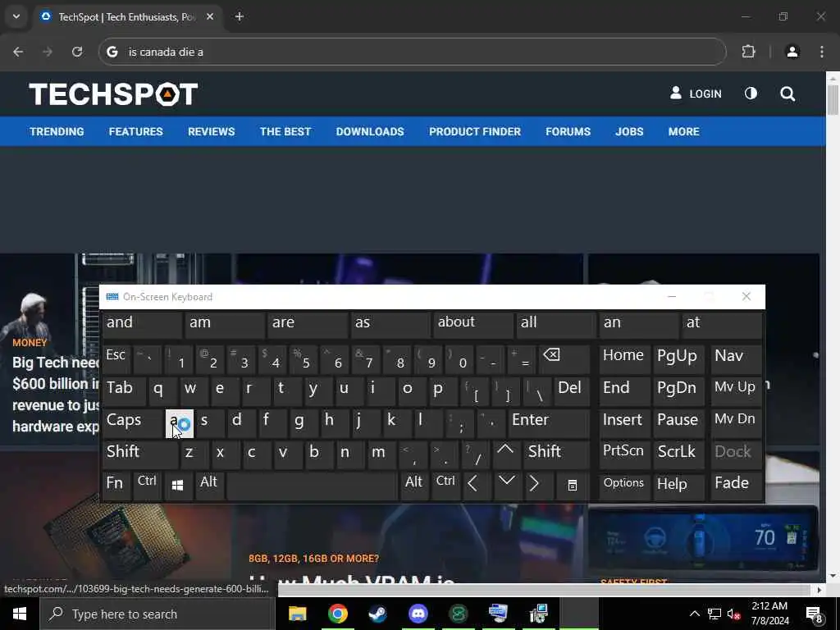Choose 'all' word suggestion on keyboard
The height and width of the screenshot is (630, 840).
point(556,325)
